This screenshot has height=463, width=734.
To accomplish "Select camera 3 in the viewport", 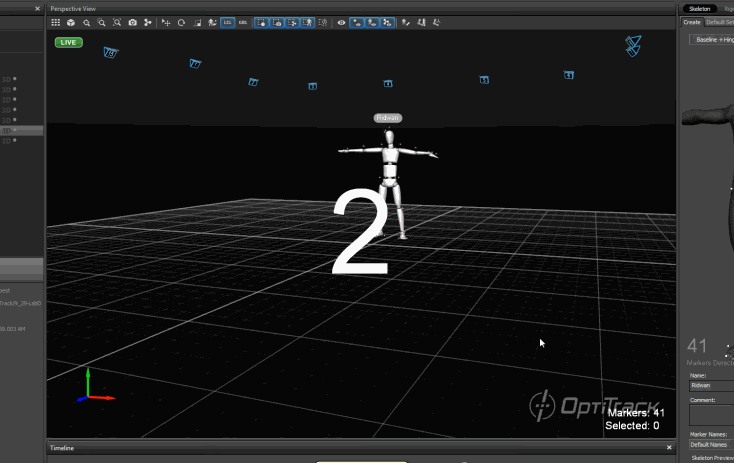I will click(x=313, y=87).
